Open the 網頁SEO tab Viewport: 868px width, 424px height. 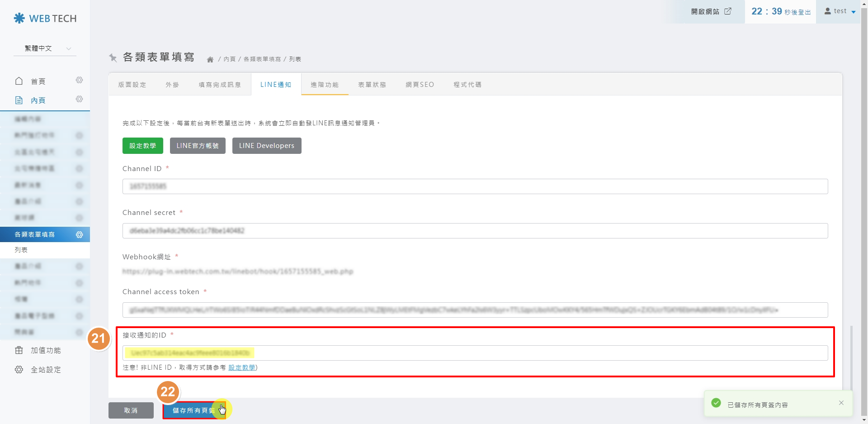(x=420, y=85)
